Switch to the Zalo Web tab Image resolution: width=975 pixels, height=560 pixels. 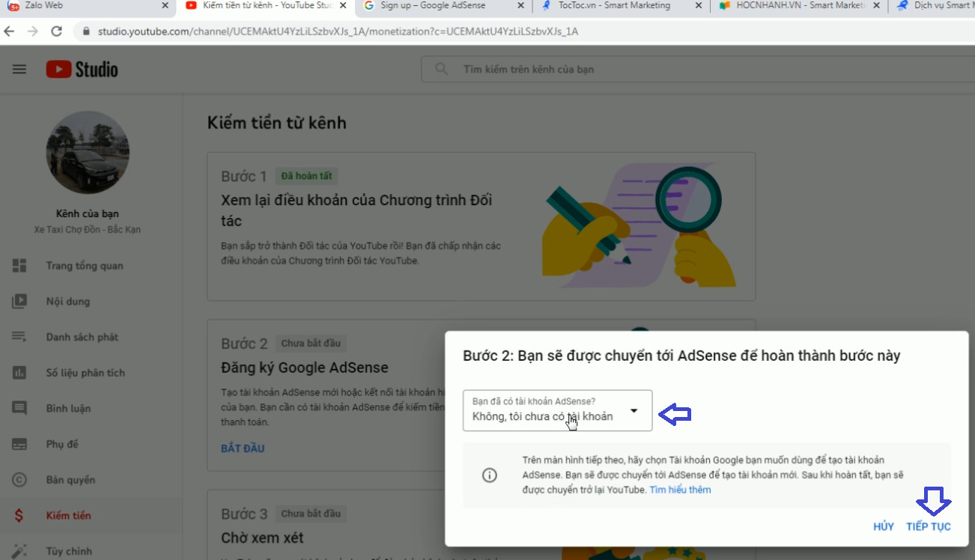tap(43, 6)
